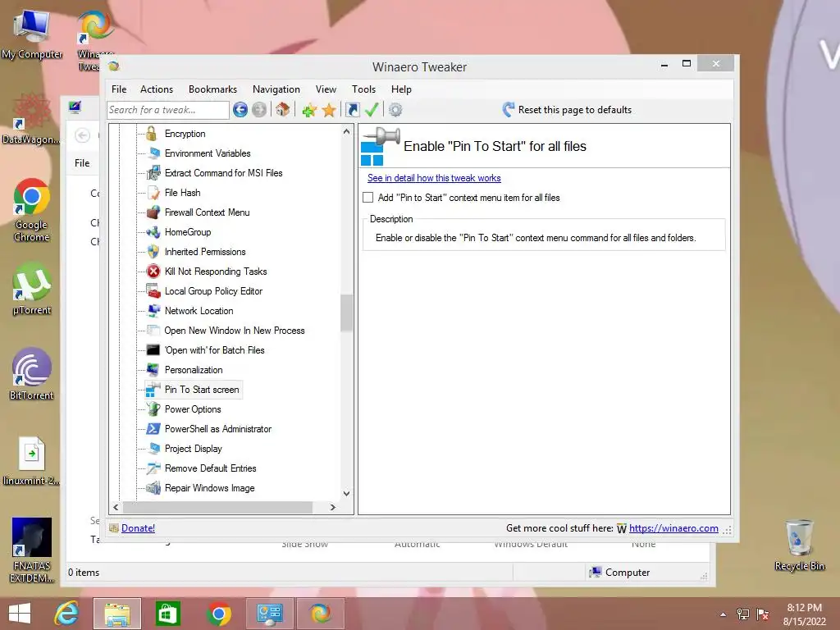840x630 pixels.
Task: Click the File Hash icon
Action: [x=153, y=192]
